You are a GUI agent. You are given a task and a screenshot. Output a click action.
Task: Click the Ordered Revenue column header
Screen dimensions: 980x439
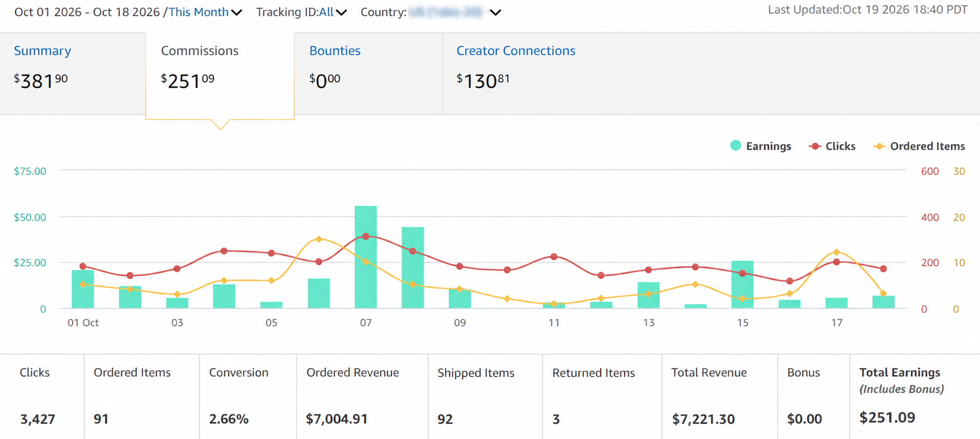[353, 373]
